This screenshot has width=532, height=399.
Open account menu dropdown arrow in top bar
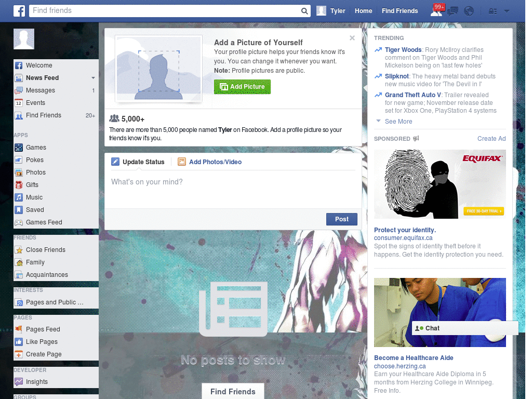[x=507, y=11]
